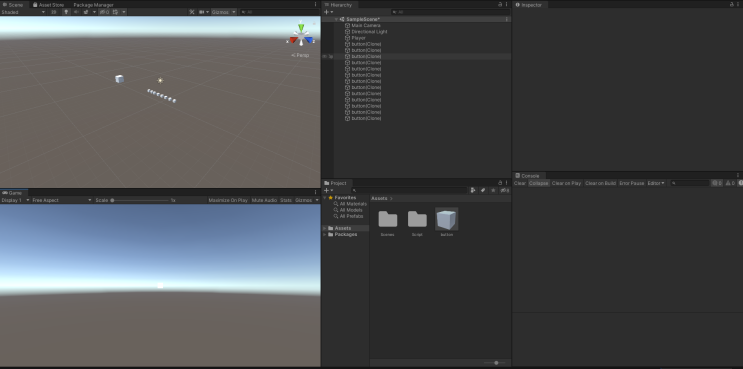Toggle Scene lighting lightbulb button
Screen dimensions: 743x369
coord(66,12)
